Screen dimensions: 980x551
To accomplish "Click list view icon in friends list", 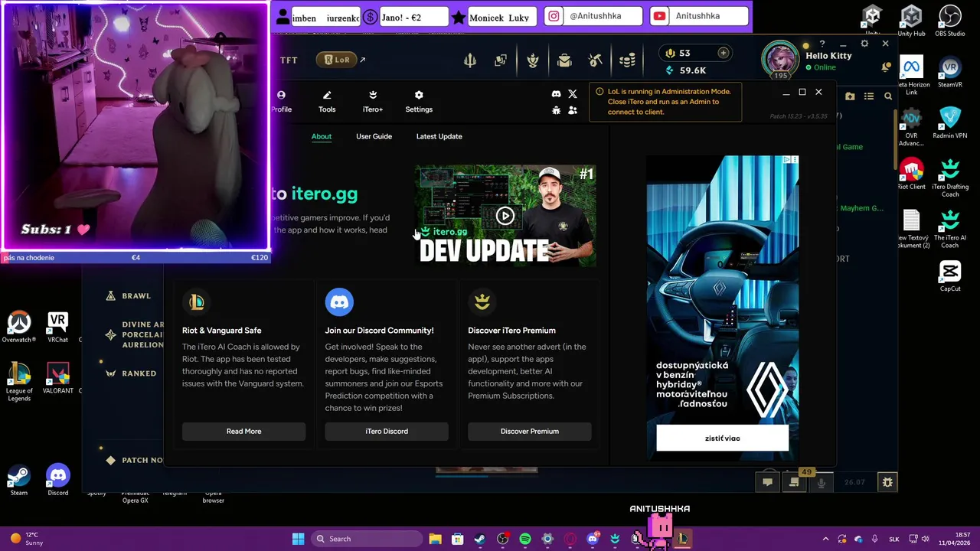I will [x=869, y=96].
